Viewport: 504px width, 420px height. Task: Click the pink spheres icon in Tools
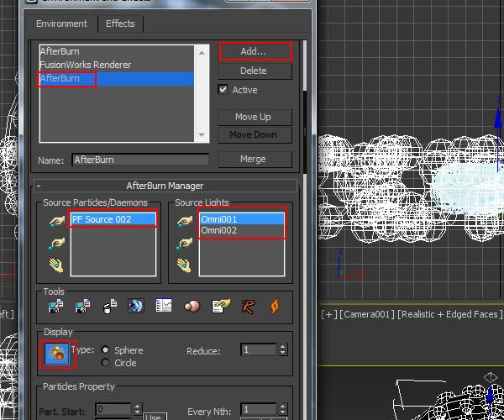click(x=192, y=306)
